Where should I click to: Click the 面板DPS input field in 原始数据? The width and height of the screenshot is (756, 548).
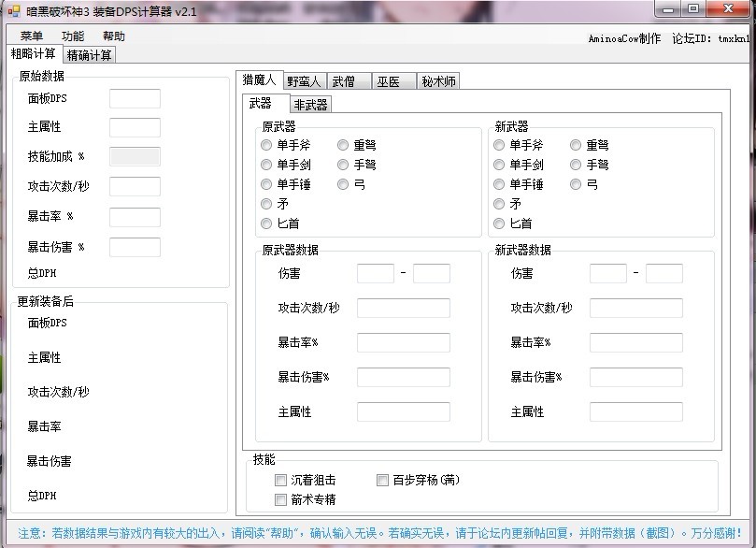point(135,98)
